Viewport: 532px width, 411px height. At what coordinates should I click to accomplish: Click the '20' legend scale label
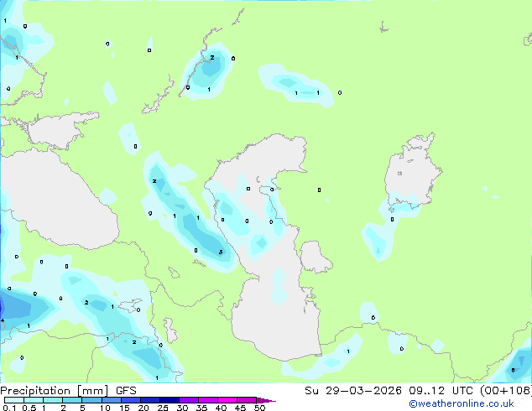(x=143, y=408)
